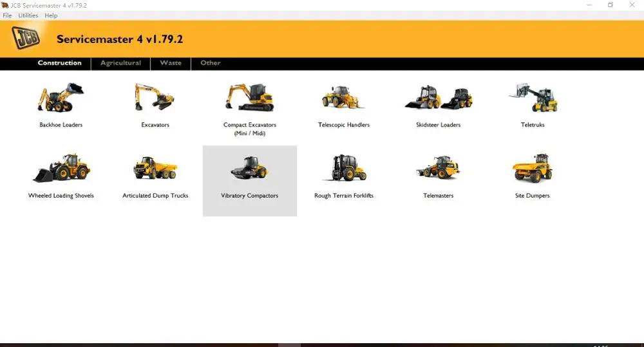Open the Other tab

tap(211, 63)
